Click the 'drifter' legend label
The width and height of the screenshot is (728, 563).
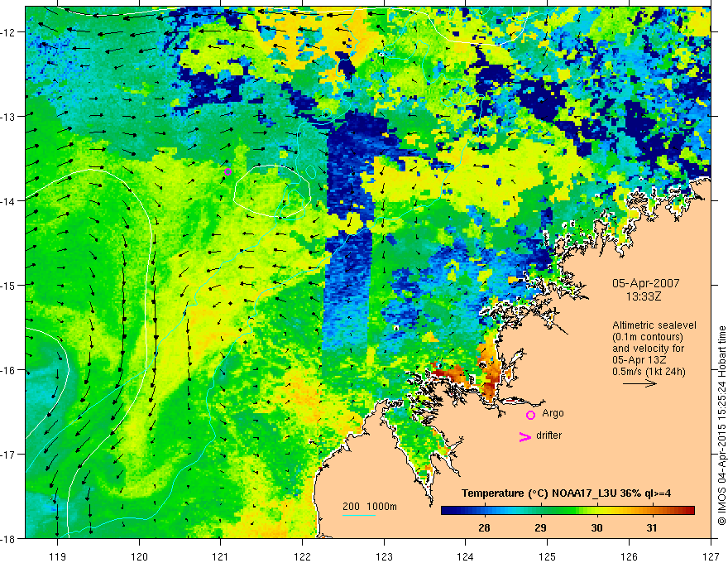pos(548,435)
